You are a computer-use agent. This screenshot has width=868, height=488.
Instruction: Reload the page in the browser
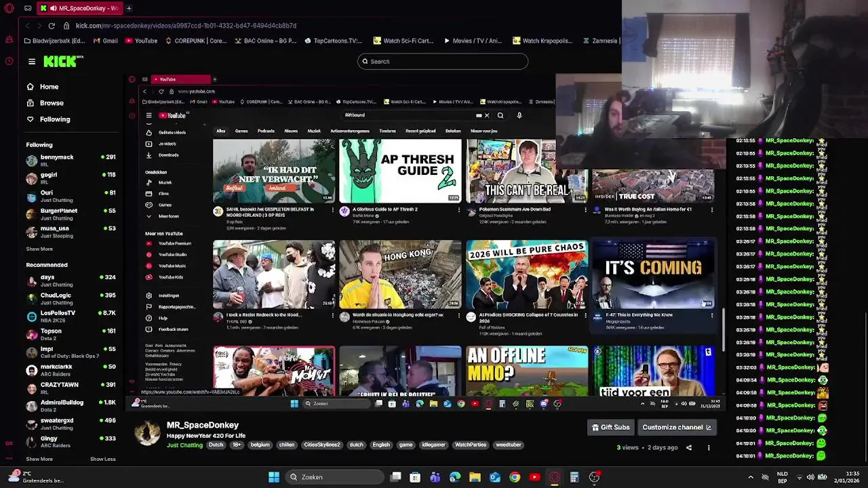tap(52, 26)
